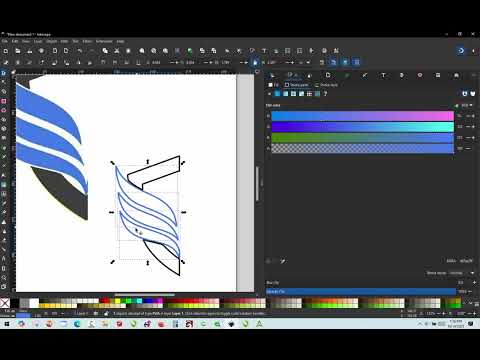The width and height of the screenshot is (480, 360).
Task: Choose linear gradient paint type
Action: click(x=285, y=94)
